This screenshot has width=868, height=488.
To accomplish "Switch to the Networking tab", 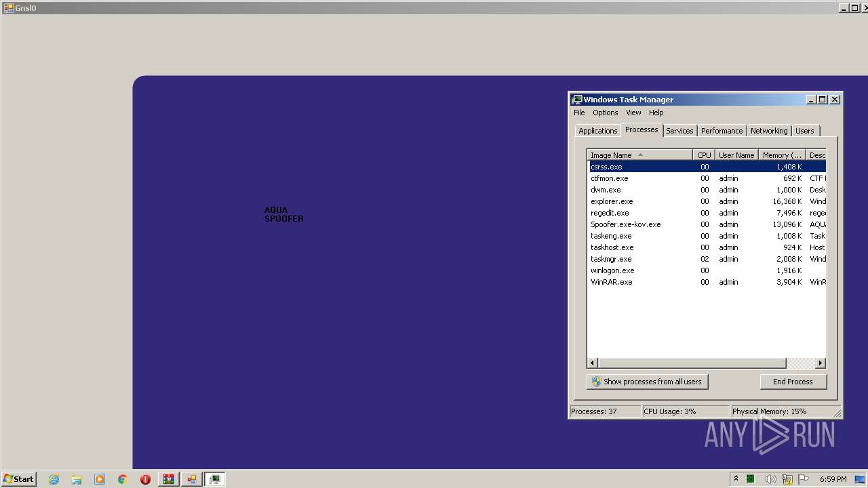I will pos(769,131).
